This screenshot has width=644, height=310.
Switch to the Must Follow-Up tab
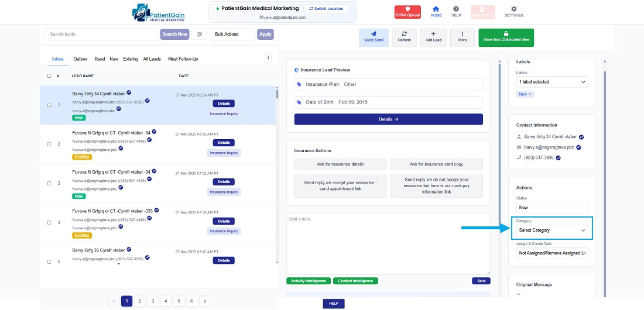tap(183, 59)
